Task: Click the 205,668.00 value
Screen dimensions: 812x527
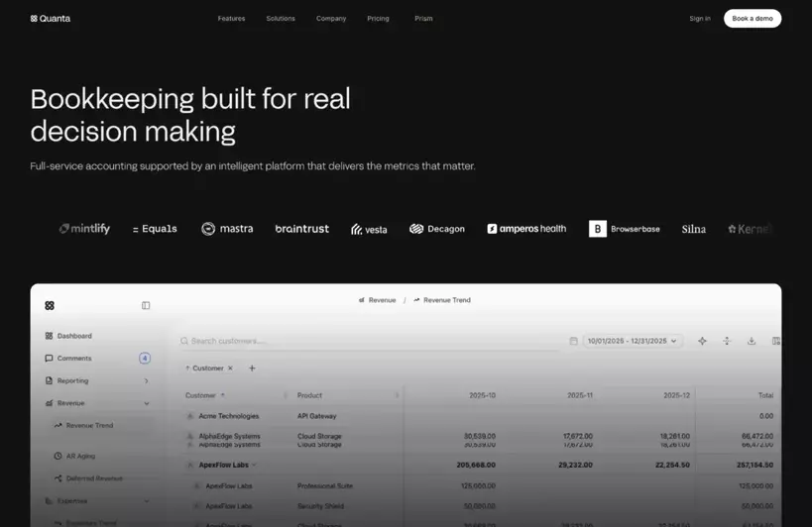Action: (475, 465)
